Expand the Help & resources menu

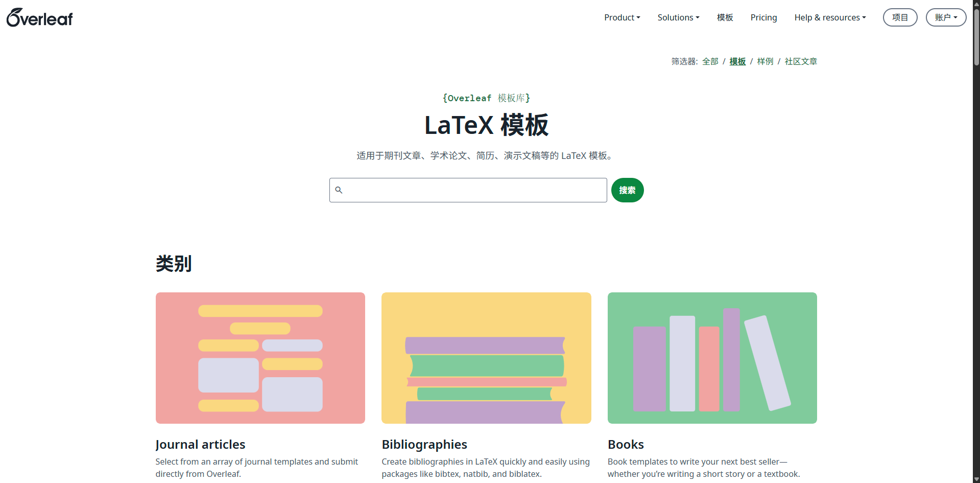[x=829, y=17]
